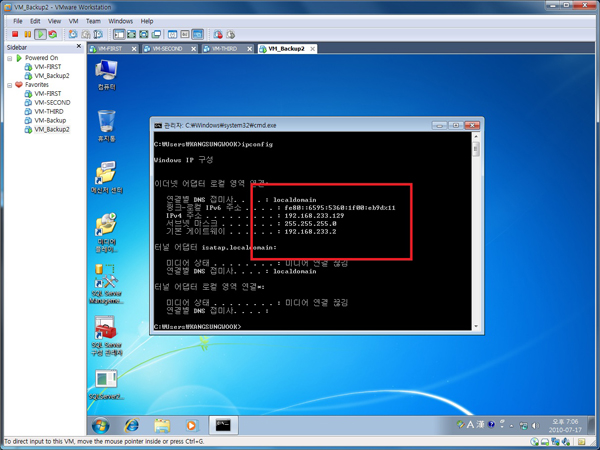
Task: Click the Summary view toolbar icon
Action: tap(173, 34)
